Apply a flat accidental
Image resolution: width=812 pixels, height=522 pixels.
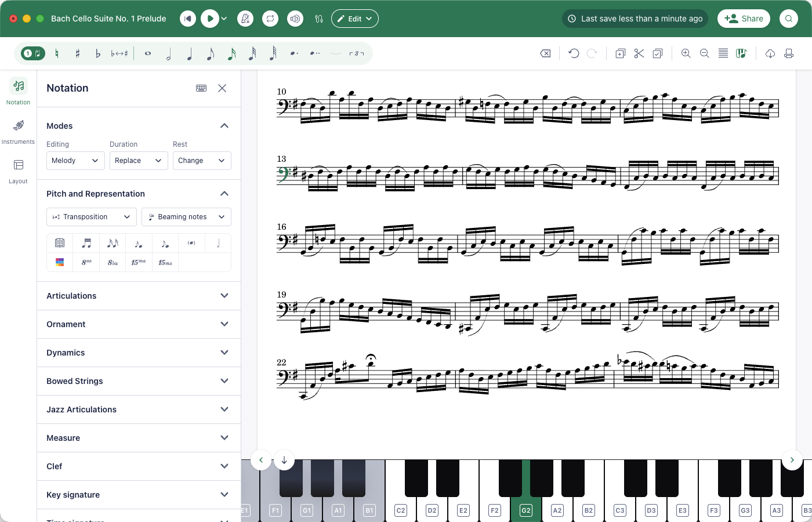[97, 53]
